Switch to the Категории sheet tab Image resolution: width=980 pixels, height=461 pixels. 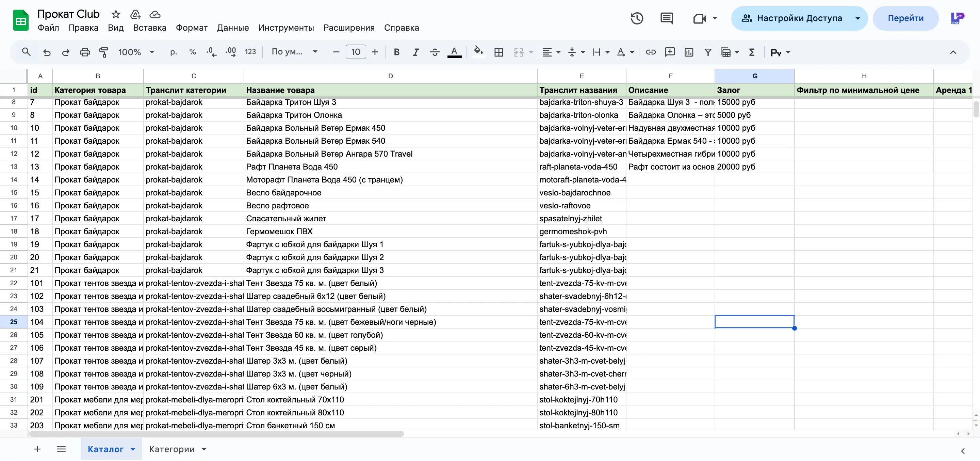[171, 449]
